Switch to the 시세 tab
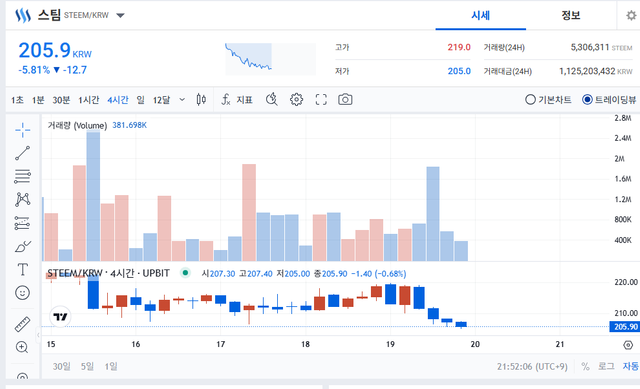This screenshot has width=640, height=389. pyautogui.click(x=480, y=16)
